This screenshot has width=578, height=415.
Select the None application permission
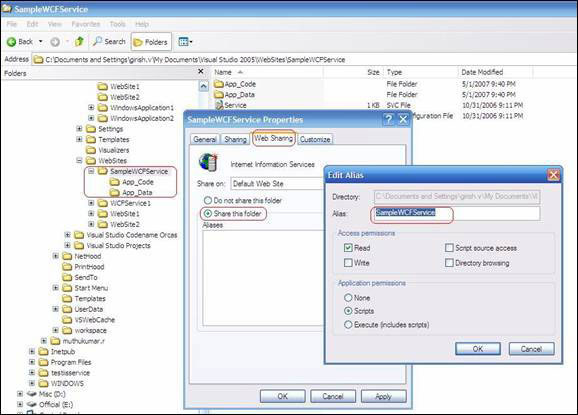tap(348, 297)
